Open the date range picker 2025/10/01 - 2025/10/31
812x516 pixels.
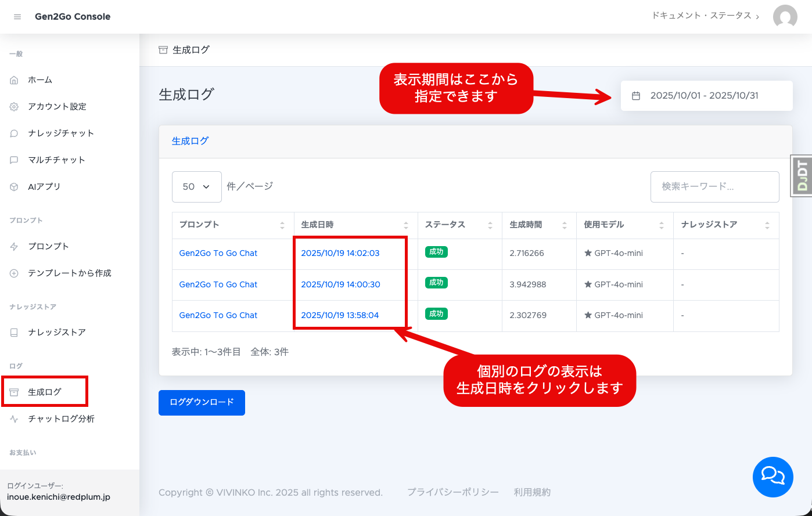(706, 96)
